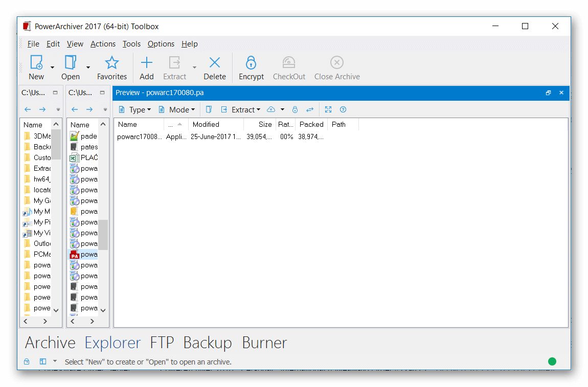Click the help icon in the preview toolbar
Image resolution: width=588 pixels, height=387 pixels.
point(343,109)
